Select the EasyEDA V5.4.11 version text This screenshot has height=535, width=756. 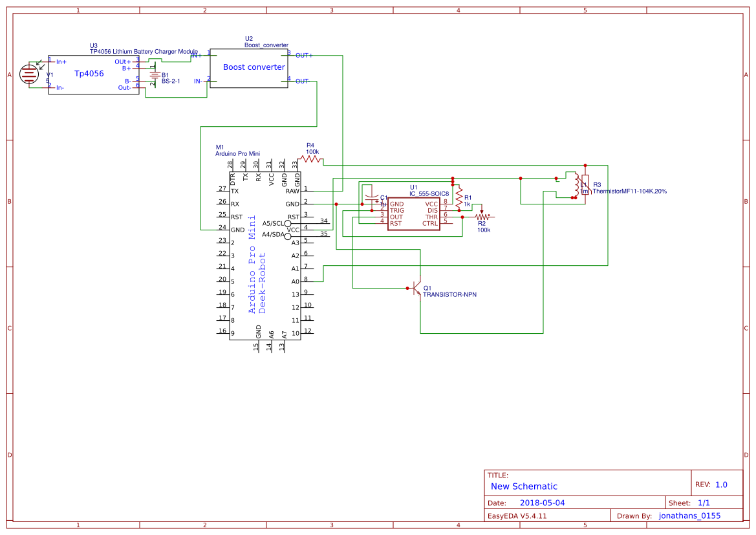(516, 516)
